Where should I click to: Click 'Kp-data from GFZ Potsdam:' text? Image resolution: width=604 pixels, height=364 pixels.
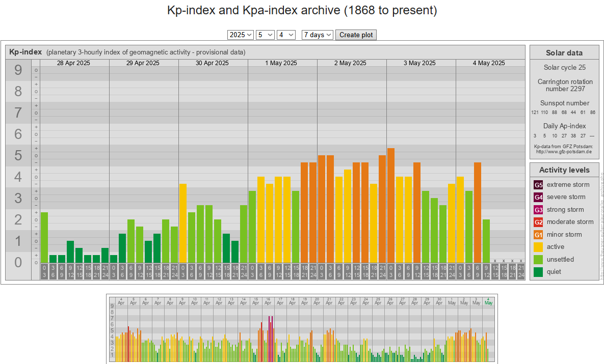[x=564, y=147]
